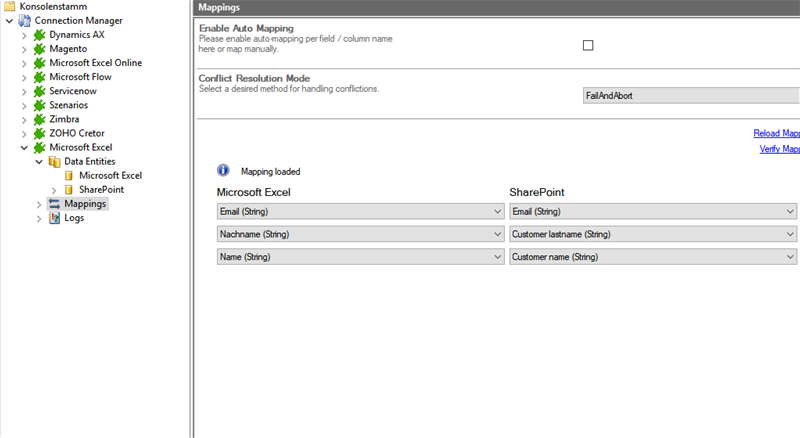Enable the Auto Mapping checkbox
This screenshot has width=800, height=438.
click(x=588, y=45)
